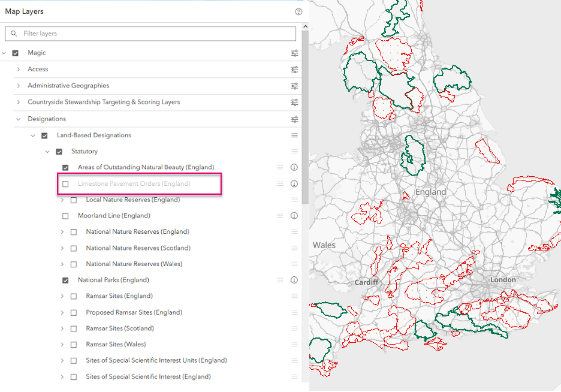Collapse the Magic group chevron
561x392 pixels.
[x=4, y=53]
